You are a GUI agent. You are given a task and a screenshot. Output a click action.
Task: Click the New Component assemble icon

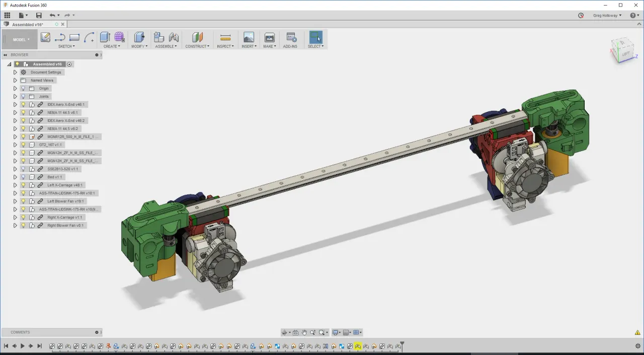point(159,37)
